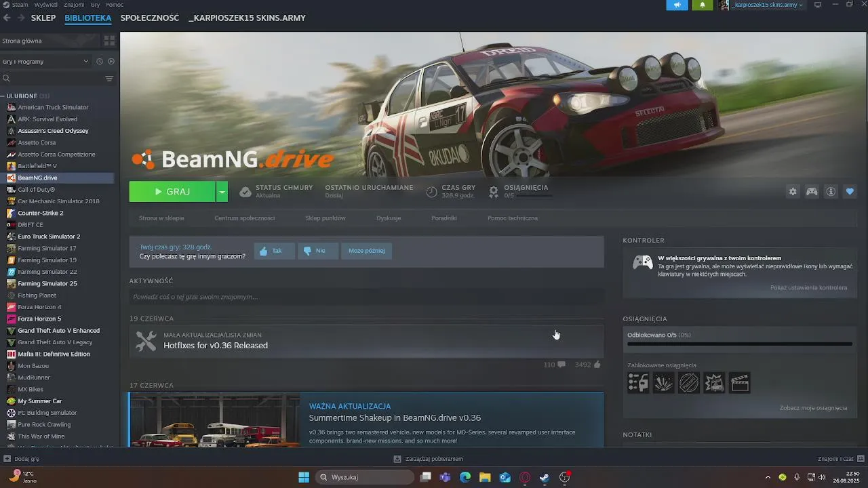Click the Big Picture mode monitor icon

[818, 5]
